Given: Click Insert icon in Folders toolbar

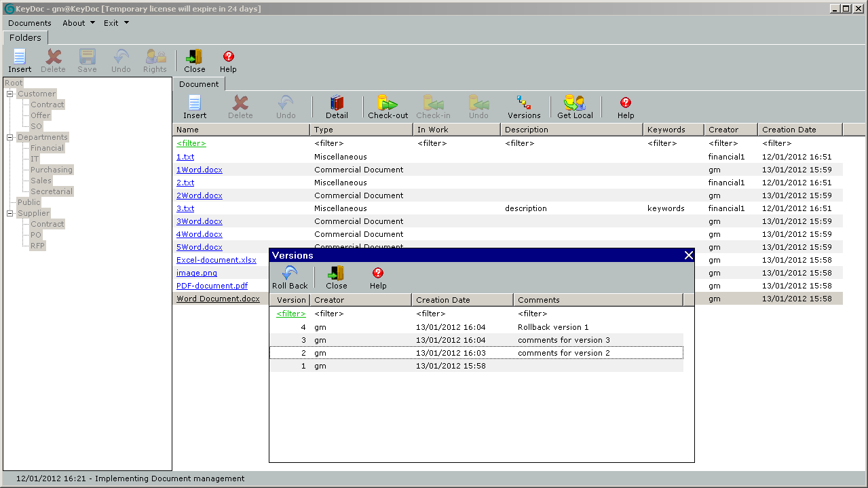Looking at the screenshot, I should click(20, 57).
